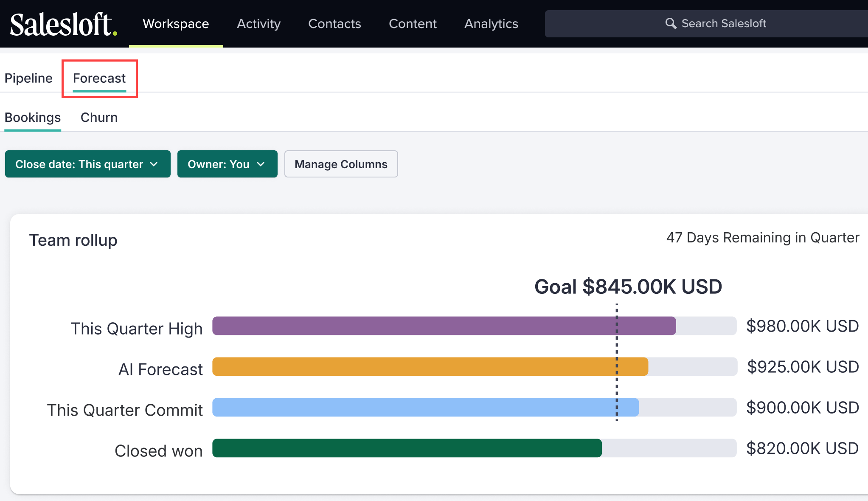Screen dimensions: 868x501
Task: Click the orange AI Forecast bar
Action: 430,366
